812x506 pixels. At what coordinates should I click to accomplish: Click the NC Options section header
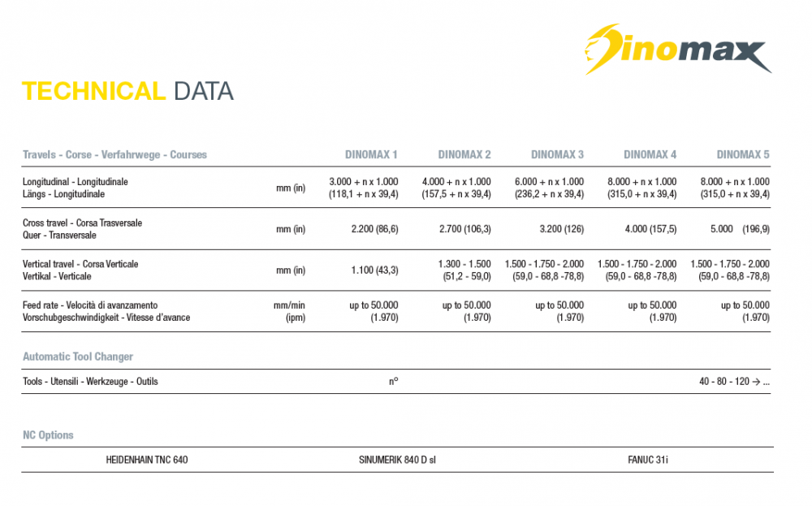pyautogui.click(x=48, y=435)
